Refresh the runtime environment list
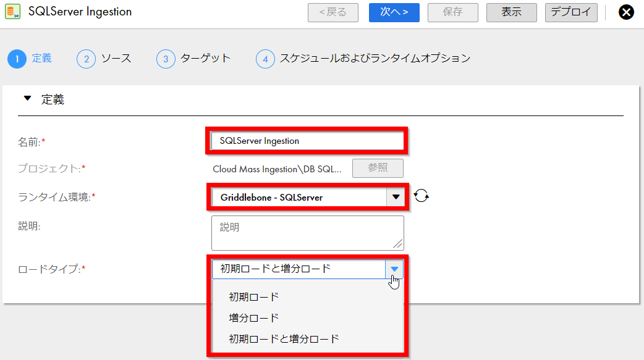The image size is (644, 360). pos(421,196)
